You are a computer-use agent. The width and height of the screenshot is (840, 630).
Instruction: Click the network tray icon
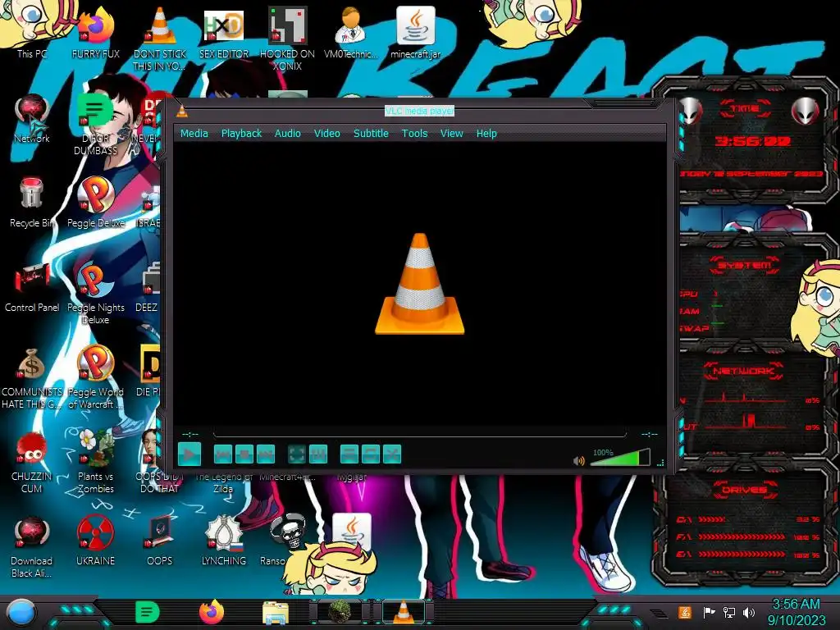[729, 612]
